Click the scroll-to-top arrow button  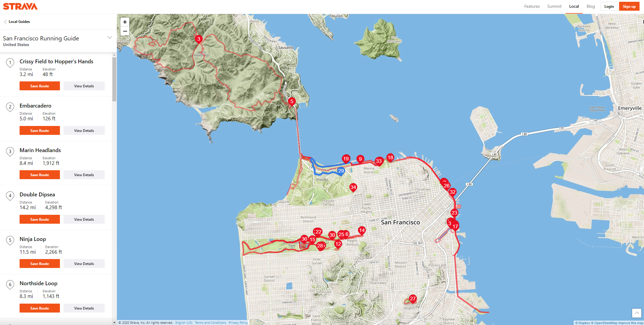coord(637,313)
